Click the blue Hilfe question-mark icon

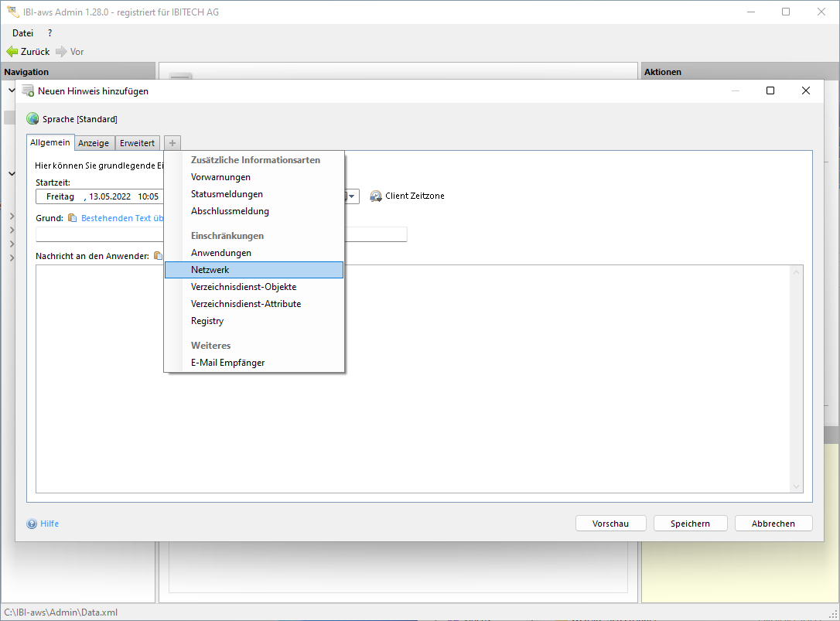[32, 524]
